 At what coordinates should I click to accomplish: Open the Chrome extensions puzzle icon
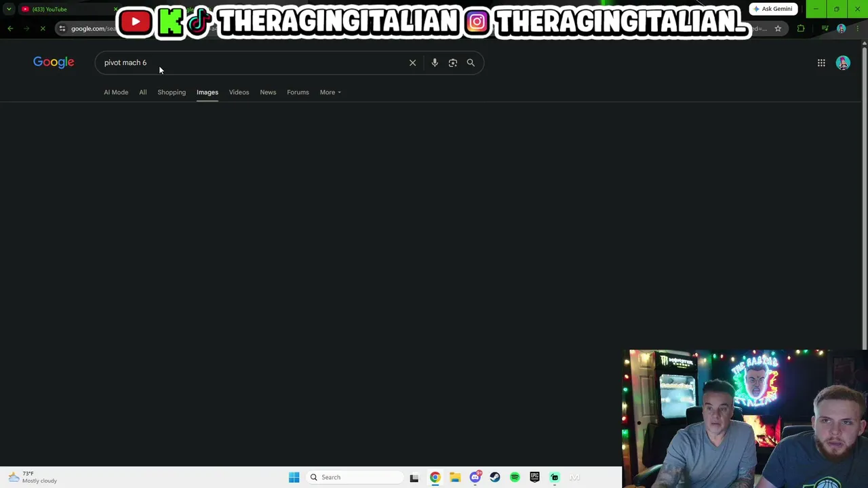(x=801, y=28)
